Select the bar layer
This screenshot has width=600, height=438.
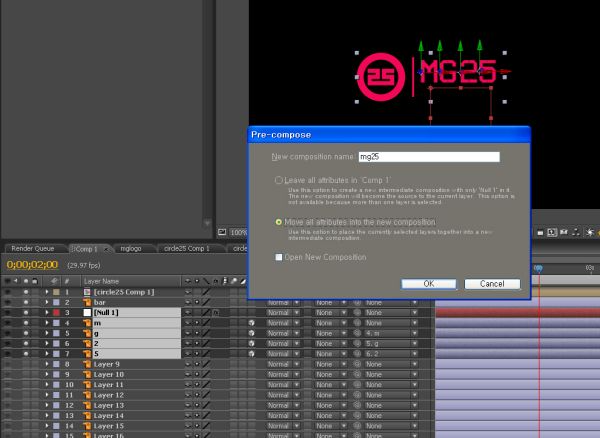pos(99,302)
